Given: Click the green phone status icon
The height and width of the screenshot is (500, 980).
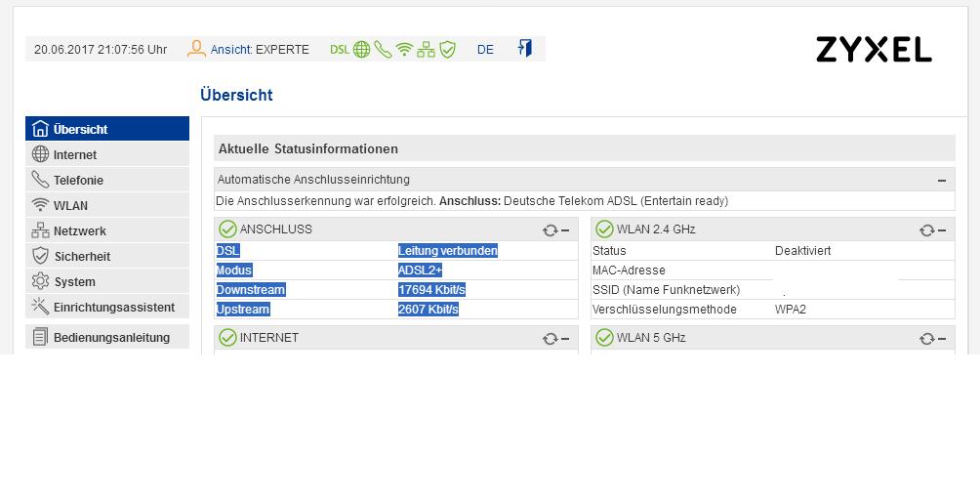Looking at the screenshot, I should pos(383,50).
